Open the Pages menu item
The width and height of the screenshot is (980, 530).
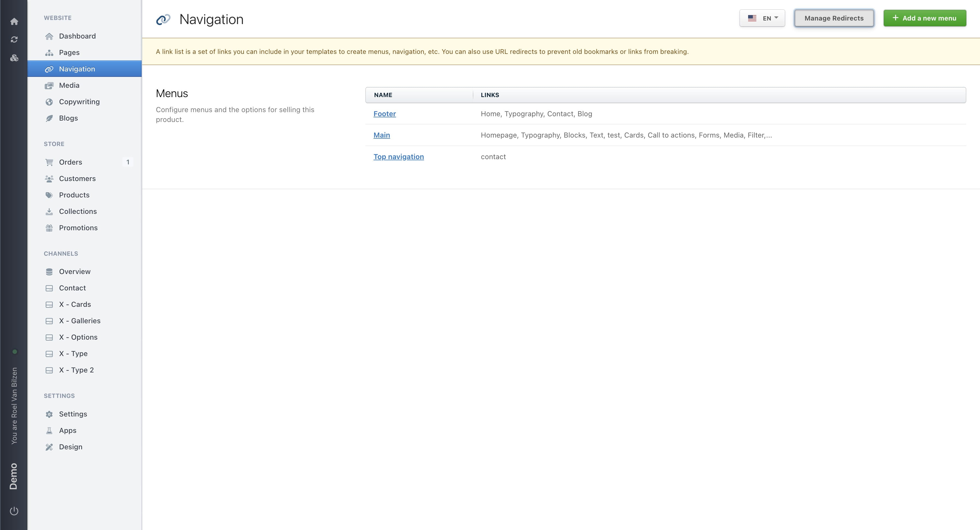click(x=69, y=53)
